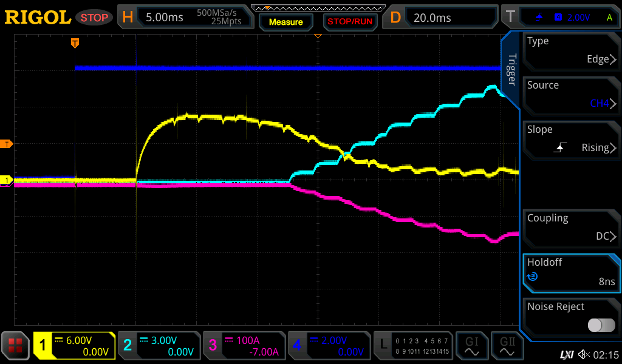Select the orange trigger level marker on left edge
The image size is (622, 364).
(x=7, y=144)
